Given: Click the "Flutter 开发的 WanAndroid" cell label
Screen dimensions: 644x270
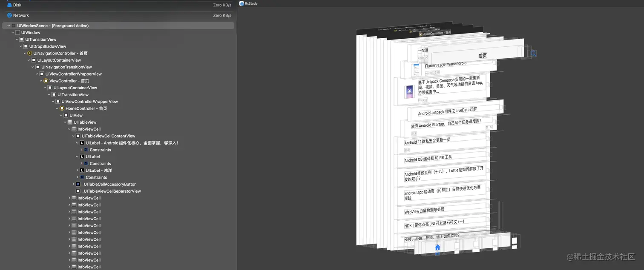Looking at the screenshot, I should click(x=446, y=65).
